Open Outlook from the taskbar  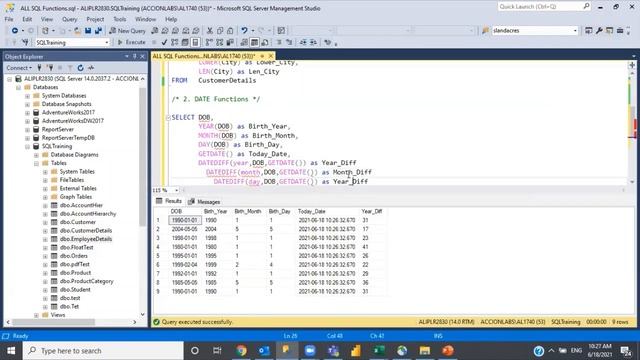[264, 351]
